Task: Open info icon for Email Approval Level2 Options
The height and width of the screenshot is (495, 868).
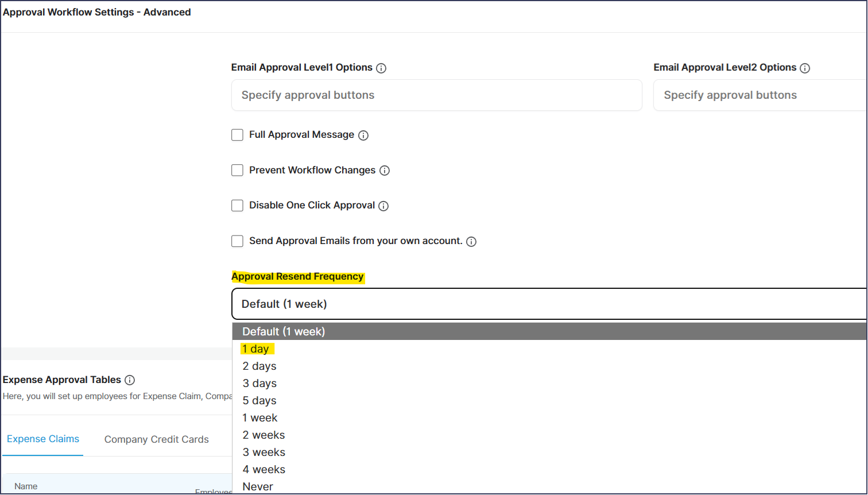Action: click(x=805, y=68)
